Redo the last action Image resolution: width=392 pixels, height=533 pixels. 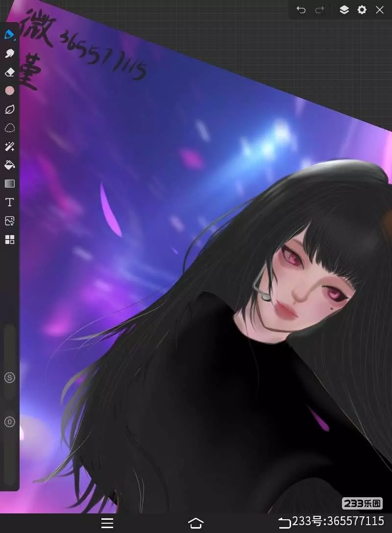pyautogui.click(x=319, y=10)
